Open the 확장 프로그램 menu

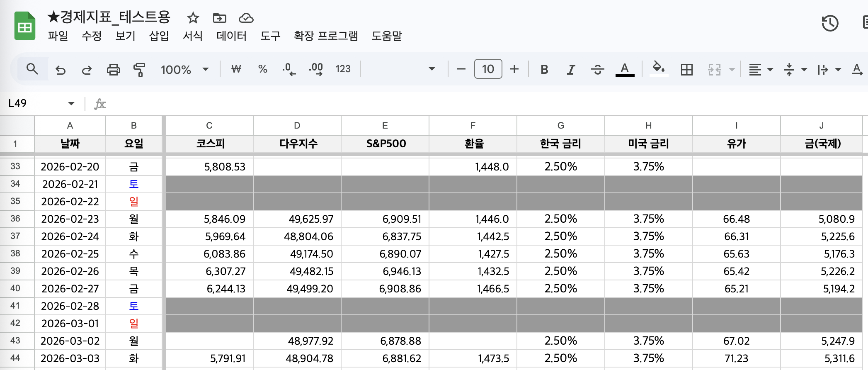pyautogui.click(x=326, y=36)
